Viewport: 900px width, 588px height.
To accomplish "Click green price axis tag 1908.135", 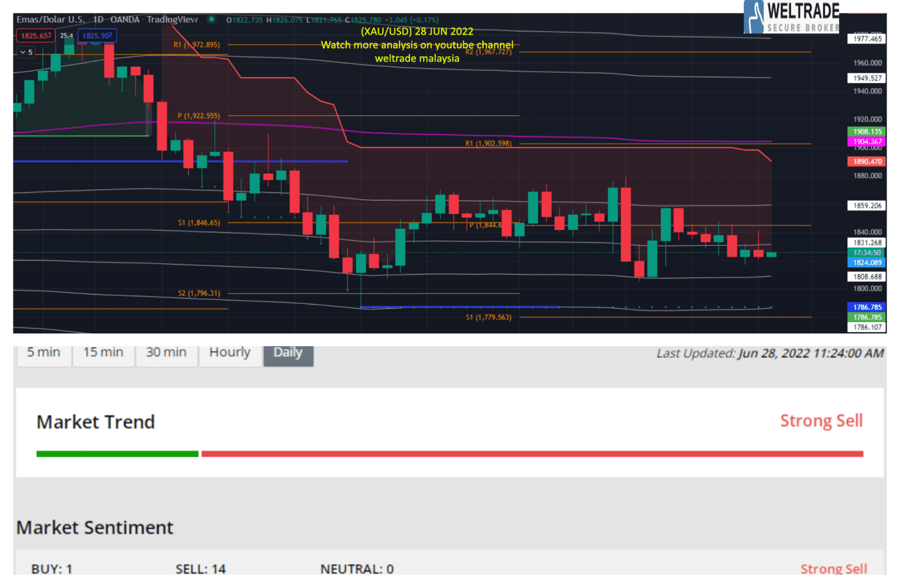I will pyautogui.click(x=867, y=132).
